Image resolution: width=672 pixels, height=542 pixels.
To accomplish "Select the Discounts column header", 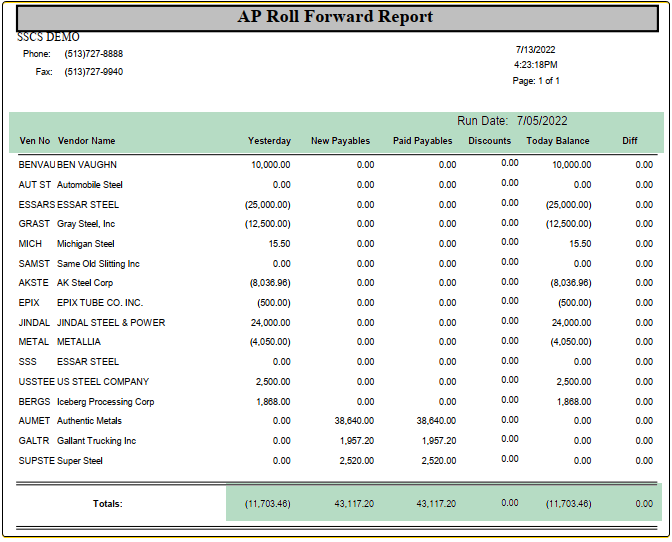I will pyautogui.click(x=489, y=141).
